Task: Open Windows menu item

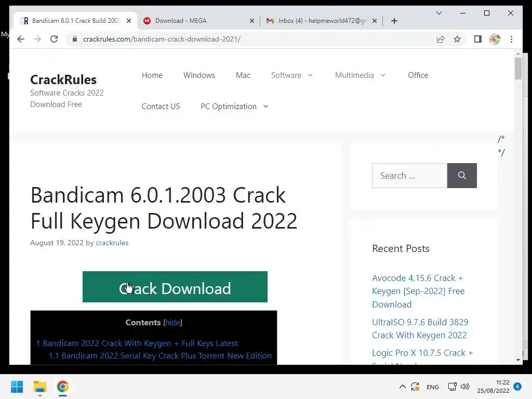Action: (x=199, y=75)
